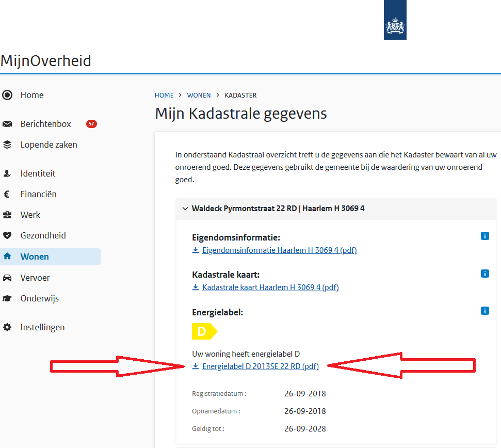This screenshot has width=501, height=448.
Task: Click the Instellingen gear icon
Action: [x=7, y=327]
